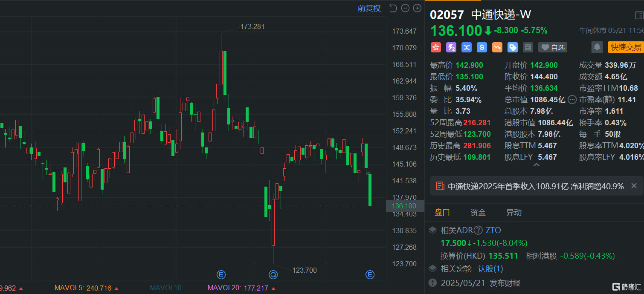
Task: Click the 136.100 current price axis label
Action: [405, 206]
